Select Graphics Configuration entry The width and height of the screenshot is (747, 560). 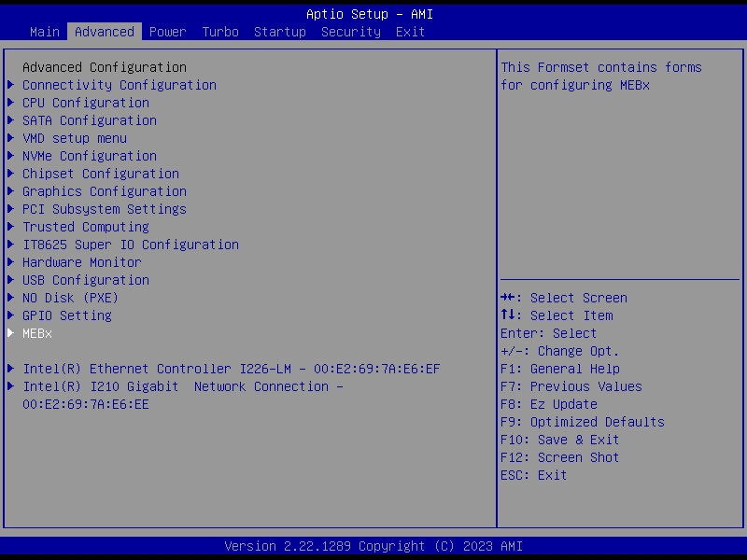tap(105, 191)
